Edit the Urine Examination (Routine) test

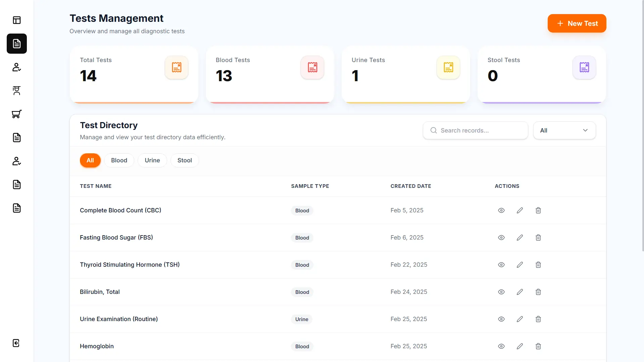click(x=520, y=319)
